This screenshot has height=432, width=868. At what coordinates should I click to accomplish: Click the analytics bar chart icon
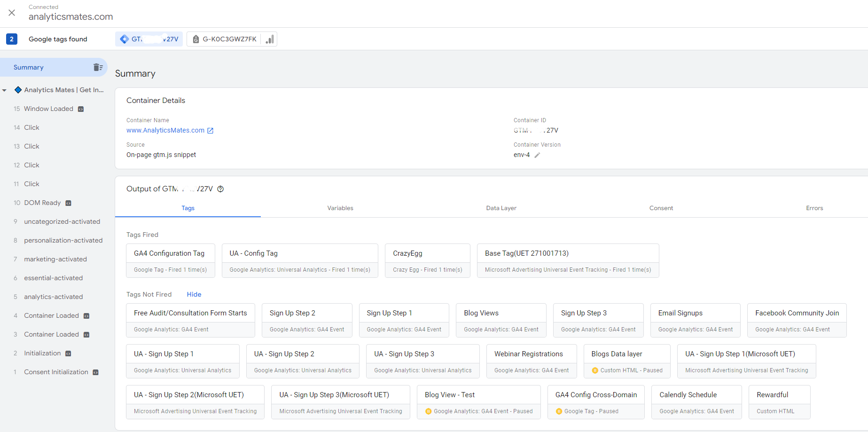click(x=270, y=39)
